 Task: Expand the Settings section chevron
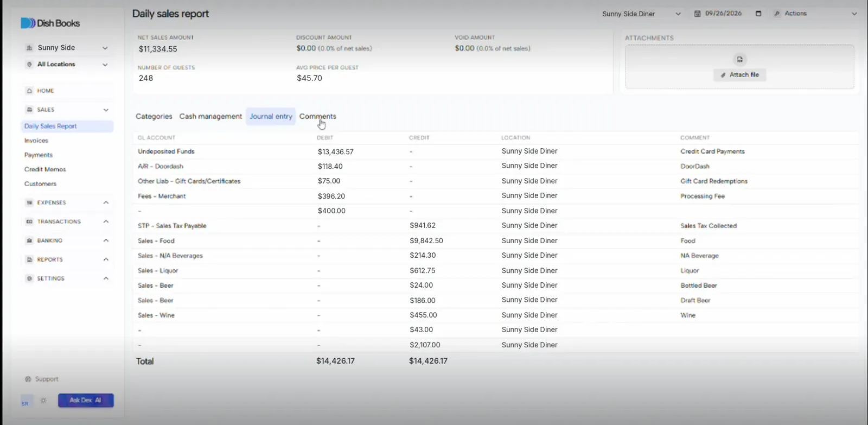pyautogui.click(x=106, y=278)
